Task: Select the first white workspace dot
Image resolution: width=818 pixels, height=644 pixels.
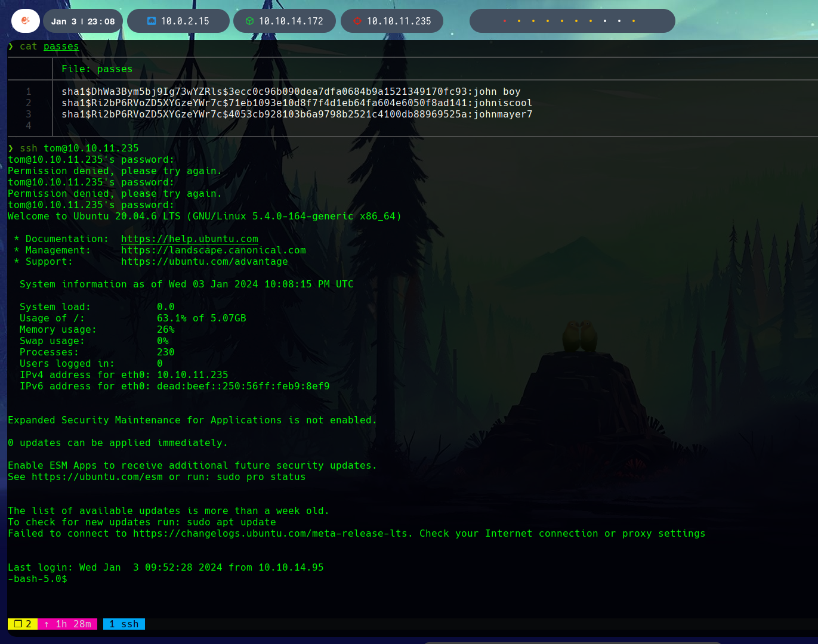Action: [605, 21]
